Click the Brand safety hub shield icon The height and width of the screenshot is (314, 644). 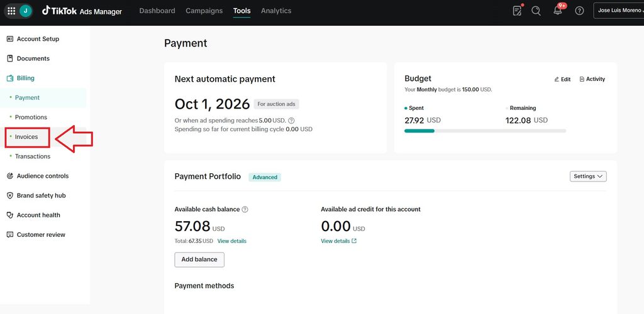(10, 195)
